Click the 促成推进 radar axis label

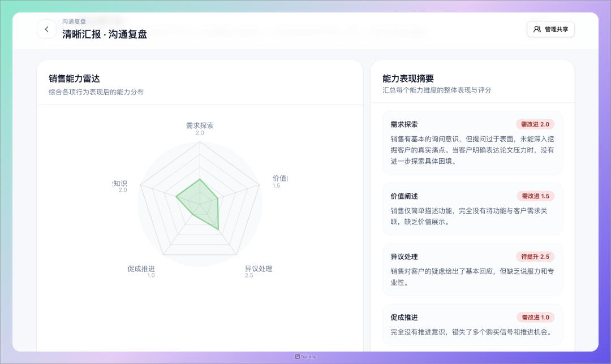coord(141,268)
